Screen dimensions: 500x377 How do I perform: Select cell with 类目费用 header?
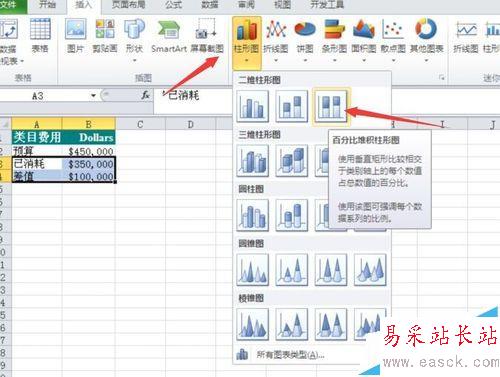tap(37, 137)
